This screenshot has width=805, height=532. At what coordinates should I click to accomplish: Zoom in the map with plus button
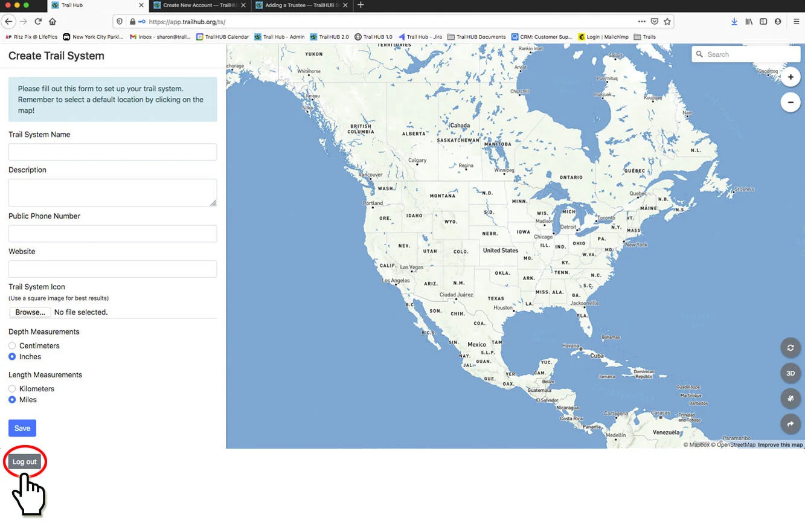coord(791,77)
